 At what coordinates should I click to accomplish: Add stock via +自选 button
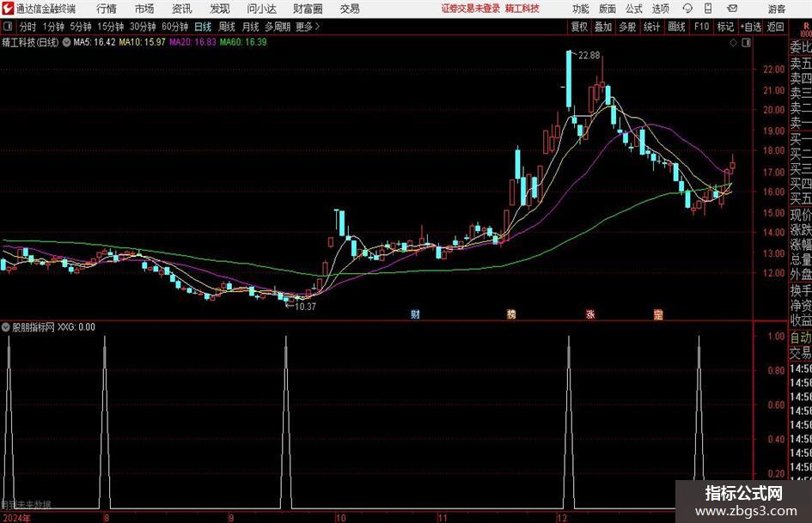(x=751, y=27)
